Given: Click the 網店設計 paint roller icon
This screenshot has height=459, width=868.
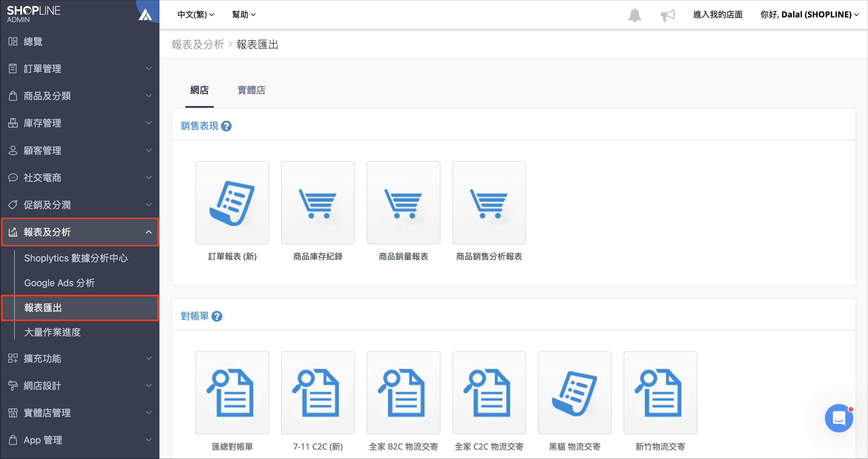Looking at the screenshot, I should pyautogui.click(x=13, y=385).
